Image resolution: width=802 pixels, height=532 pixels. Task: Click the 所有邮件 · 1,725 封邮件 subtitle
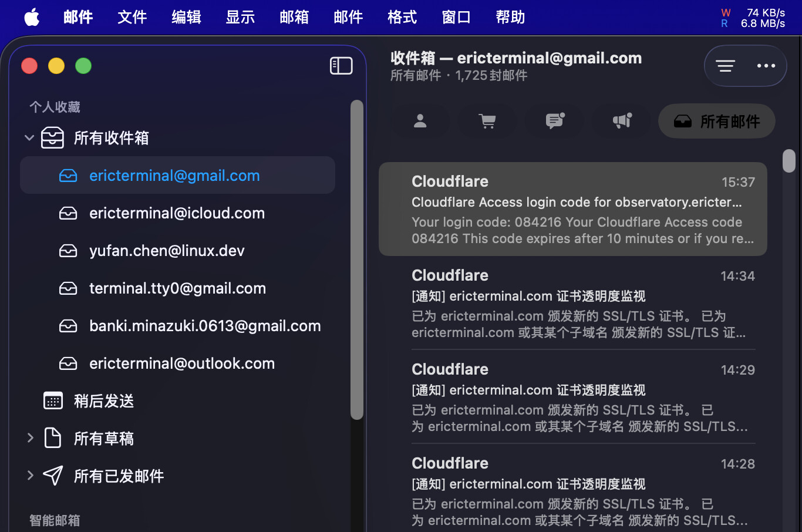click(x=459, y=75)
